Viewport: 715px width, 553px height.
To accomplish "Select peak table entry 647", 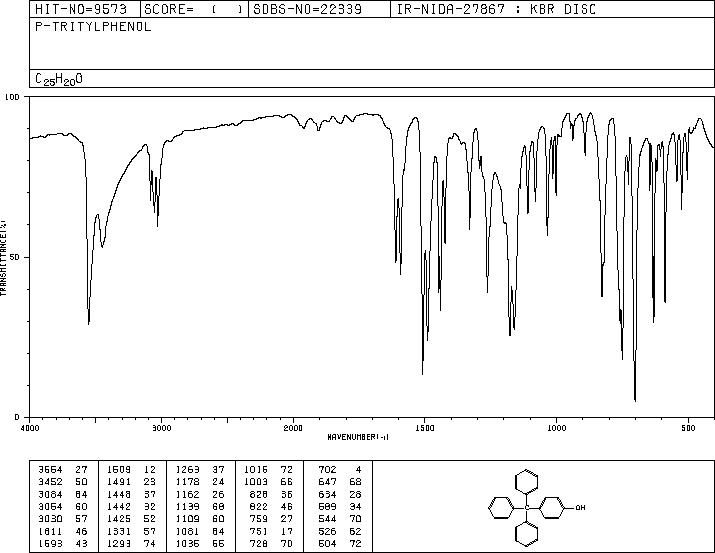I will click(327, 482).
